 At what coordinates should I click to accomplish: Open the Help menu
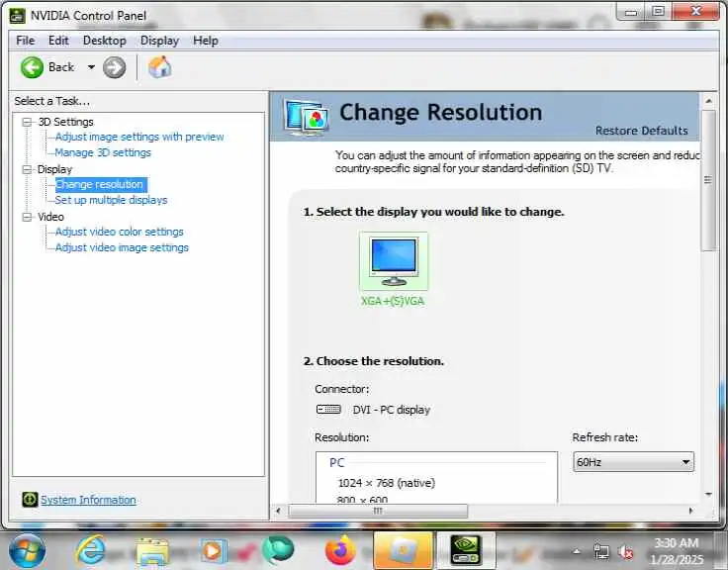click(x=205, y=41)
